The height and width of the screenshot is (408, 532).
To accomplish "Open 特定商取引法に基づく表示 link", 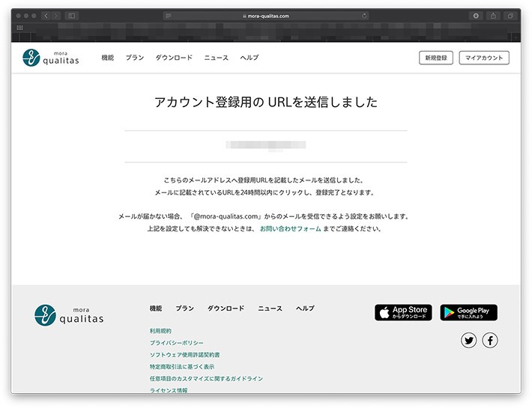I will pos(182,366).
